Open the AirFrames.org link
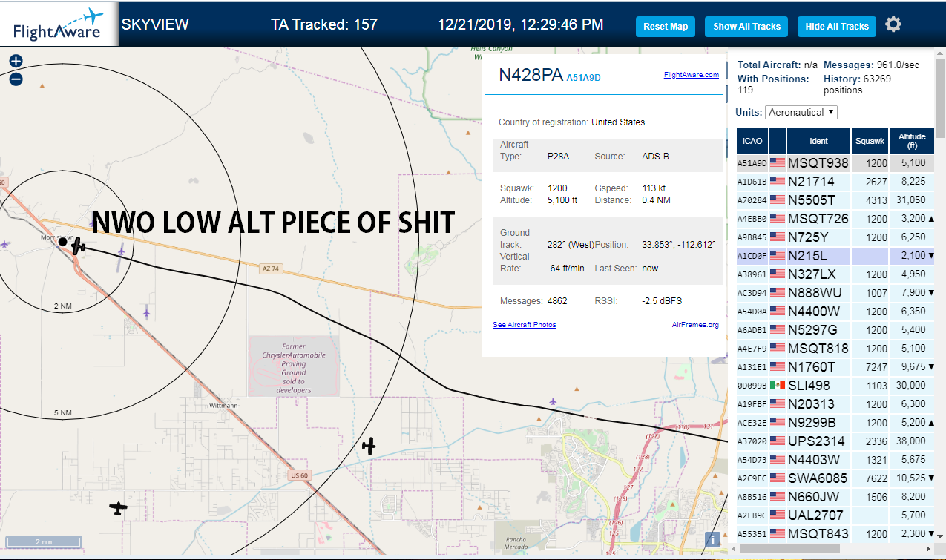Viewport: 946px width, 560px height. (695, 325)
